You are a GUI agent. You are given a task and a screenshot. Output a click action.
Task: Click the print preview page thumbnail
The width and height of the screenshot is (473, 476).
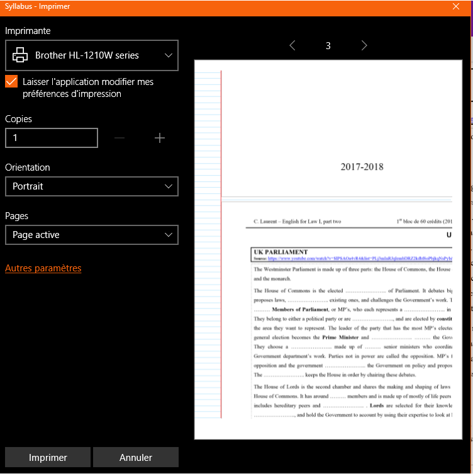(x=328, y=249)
